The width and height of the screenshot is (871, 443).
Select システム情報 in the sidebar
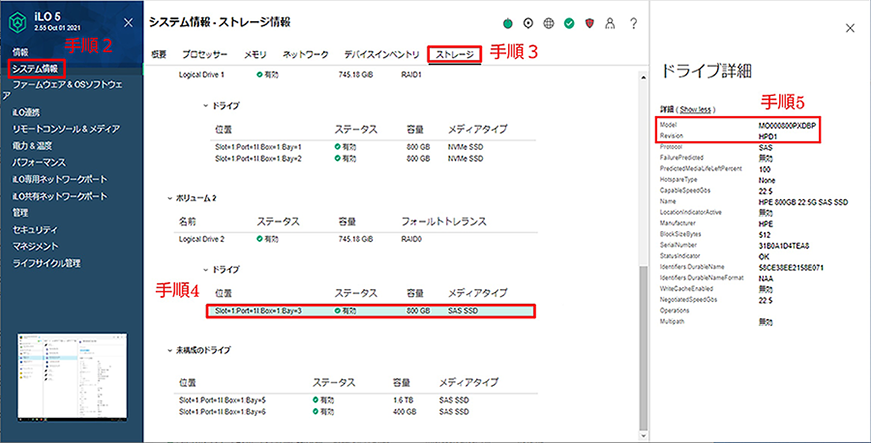35,69
